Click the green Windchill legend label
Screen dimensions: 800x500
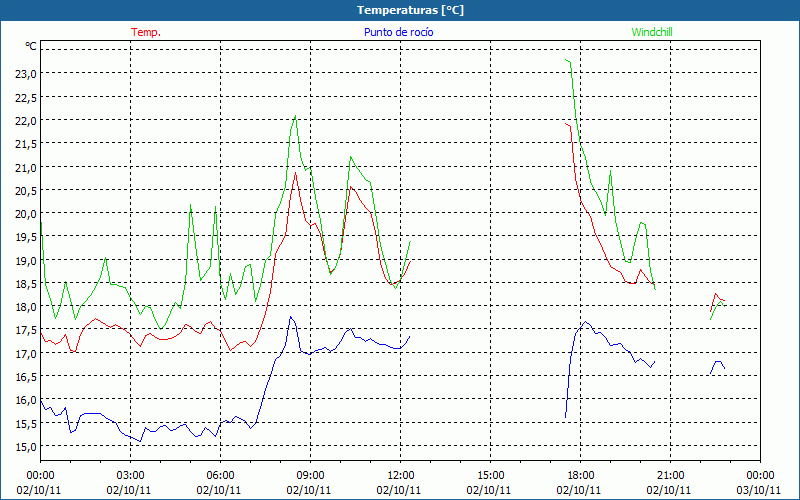coord(652,32)
